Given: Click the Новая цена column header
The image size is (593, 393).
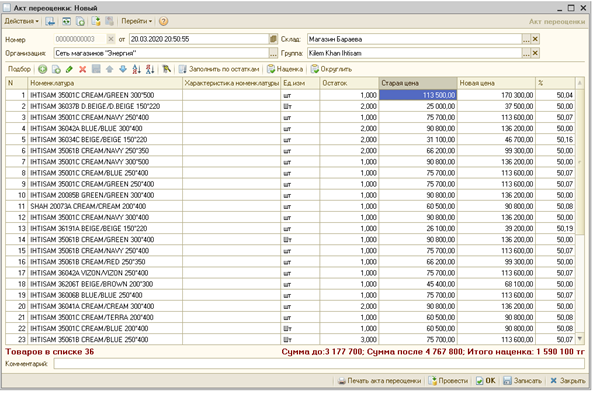Looking at the screenshot, I should point(496,83).
